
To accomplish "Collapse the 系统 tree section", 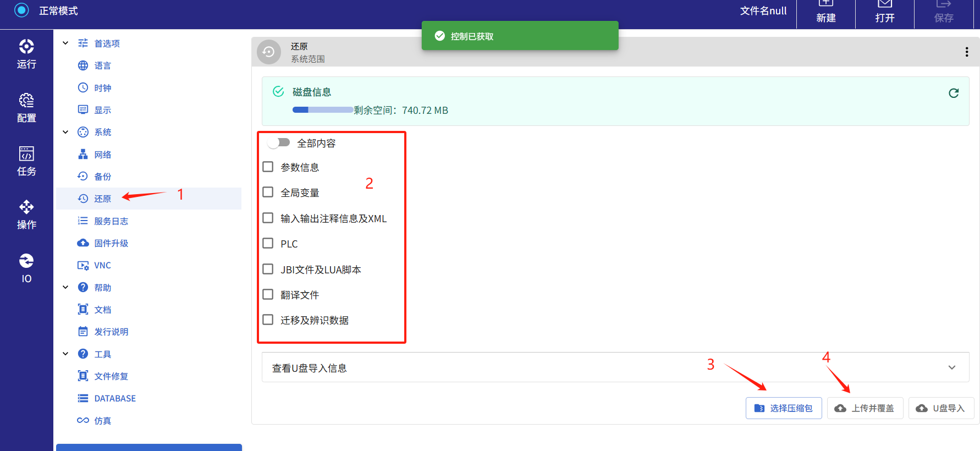I will click(x=65, y=132).
